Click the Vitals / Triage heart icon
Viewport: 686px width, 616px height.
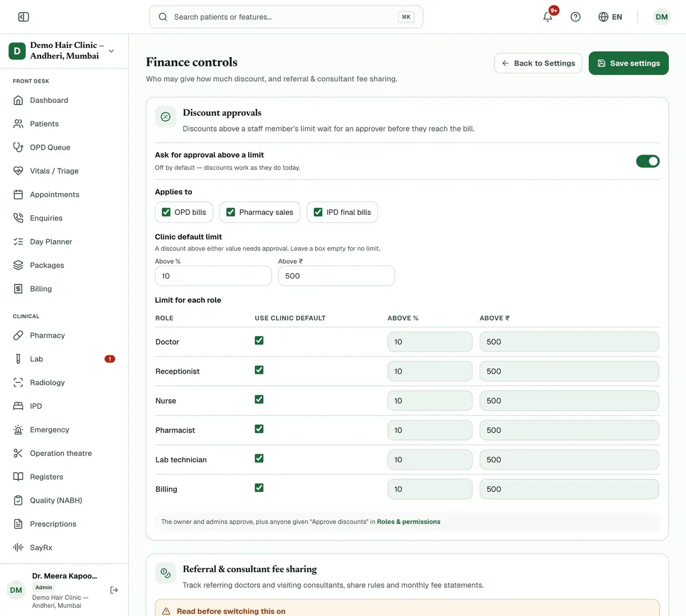18,171
